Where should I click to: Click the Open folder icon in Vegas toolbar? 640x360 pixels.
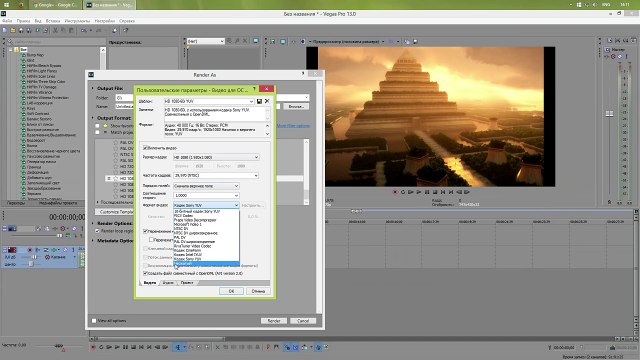pyautogui.click(x=13, y=30)
